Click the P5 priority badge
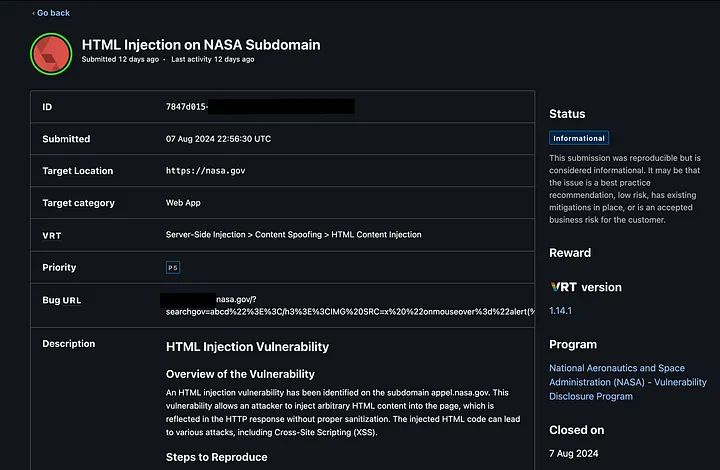Image resolution: width=720 pixels, height=470 pixels. tap(173, 267)
